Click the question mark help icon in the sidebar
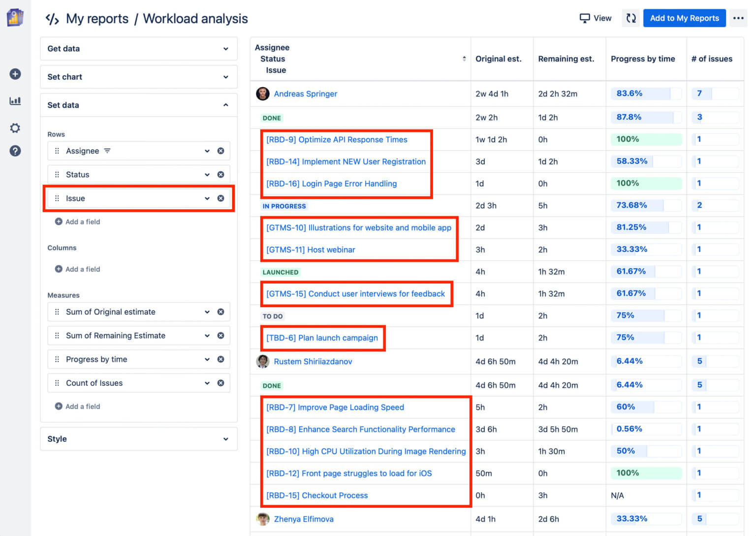This screenshot has width=756, height=536. pos(15,151)
